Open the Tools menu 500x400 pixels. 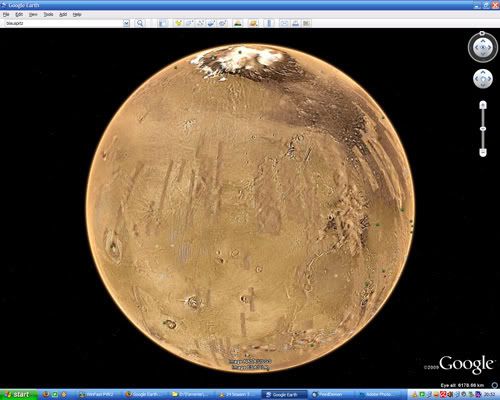click(48, 14)
